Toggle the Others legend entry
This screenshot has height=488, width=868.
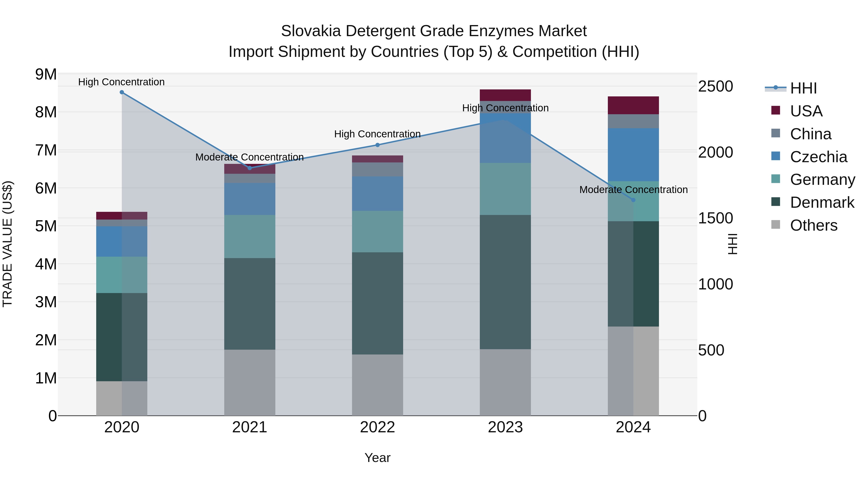pos(805,225)
